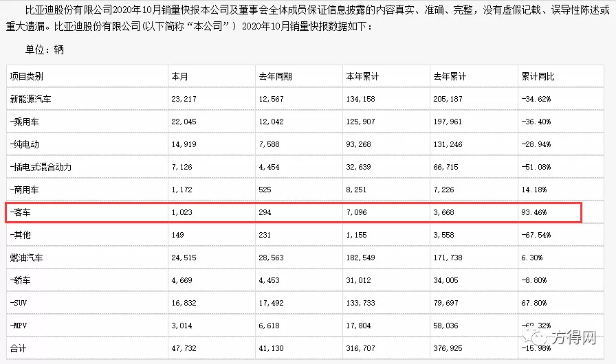Click the percentage '-51.08%'
This screenshot has width=616, height=364.
(x=536, y=167)
